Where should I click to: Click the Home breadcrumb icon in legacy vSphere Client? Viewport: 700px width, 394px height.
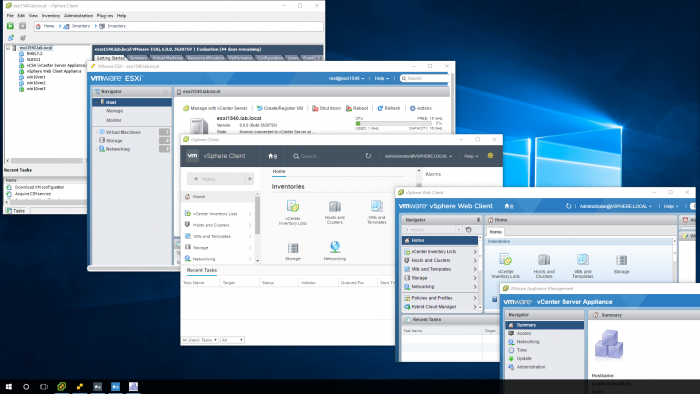[x=38, y=26]
